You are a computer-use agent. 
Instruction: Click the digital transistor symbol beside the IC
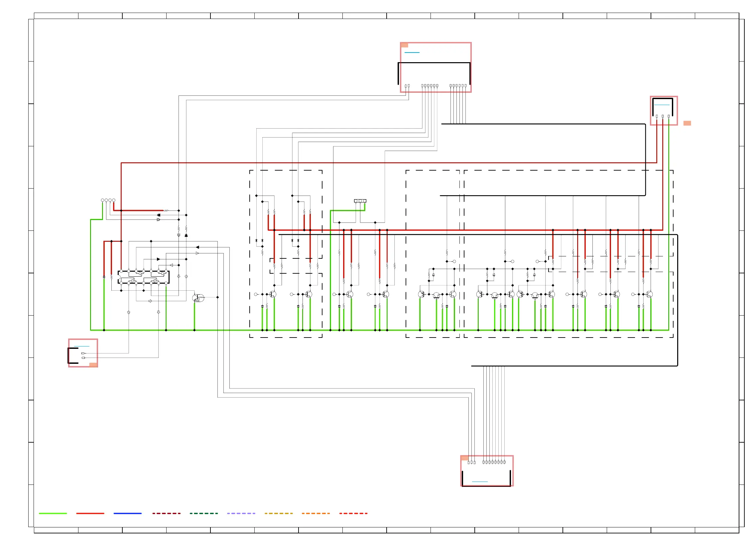[x=198, y=298]
